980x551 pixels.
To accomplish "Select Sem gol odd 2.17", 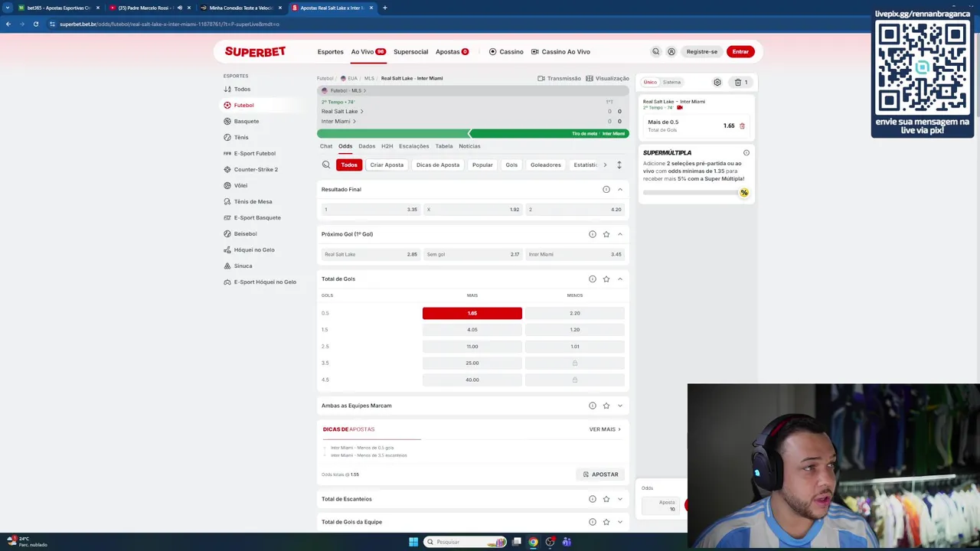I will (x=472, y=254).
